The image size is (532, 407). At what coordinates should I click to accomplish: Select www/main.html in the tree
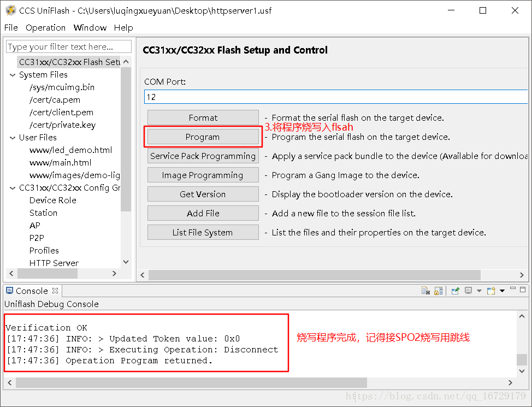point(60,163)
